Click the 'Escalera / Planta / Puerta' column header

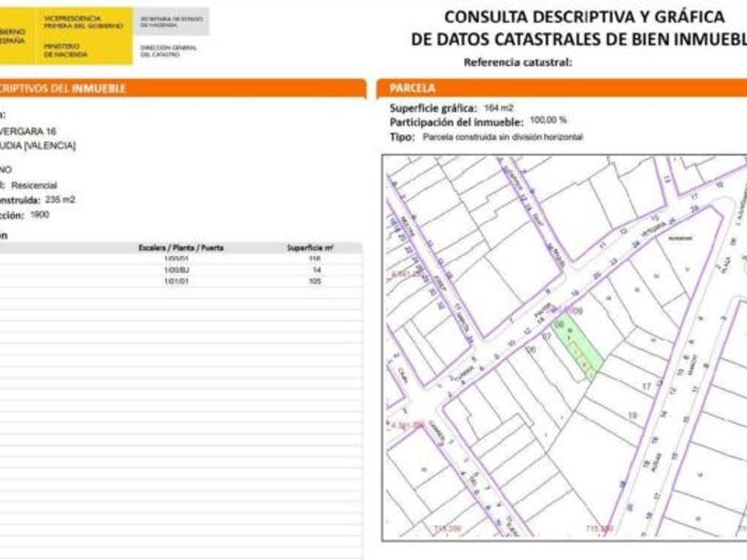[181, 248]
